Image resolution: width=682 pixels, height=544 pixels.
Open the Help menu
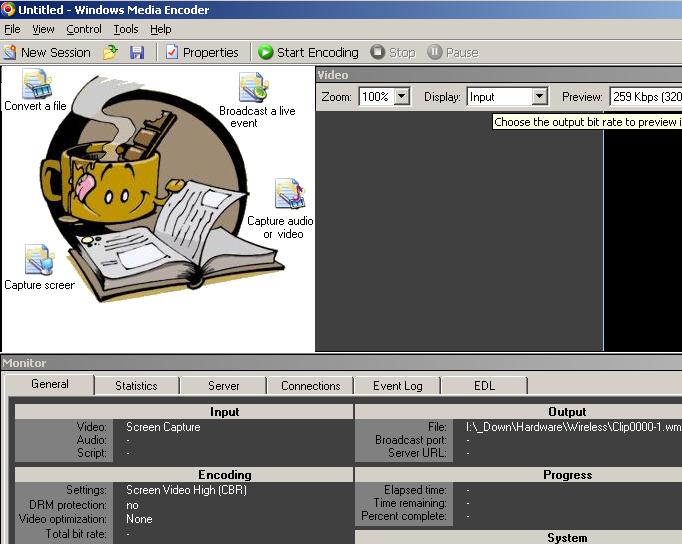point(160,29)
